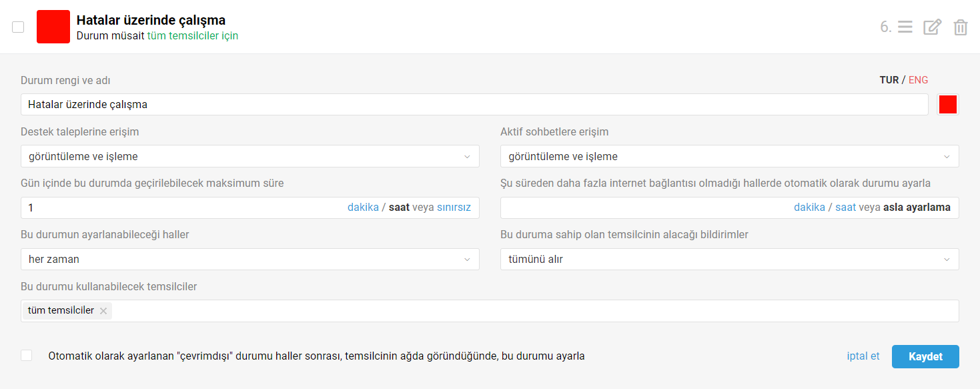Screen dimensions: 980x389
Task: Open the Destek taleplerine erişim dropdown
Action: pyautogui.click(x=250, y=157)
